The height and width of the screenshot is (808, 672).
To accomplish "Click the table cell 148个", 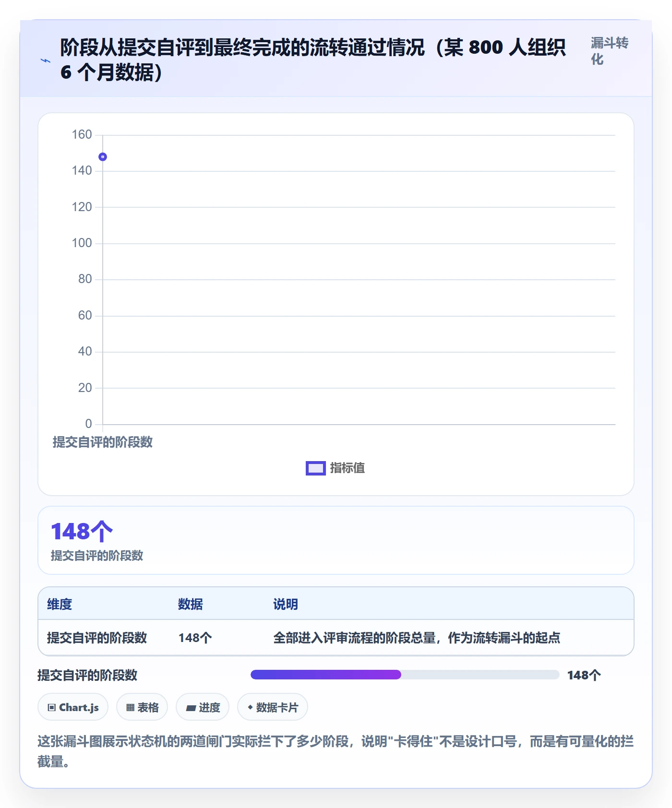I will coord(195,638).
